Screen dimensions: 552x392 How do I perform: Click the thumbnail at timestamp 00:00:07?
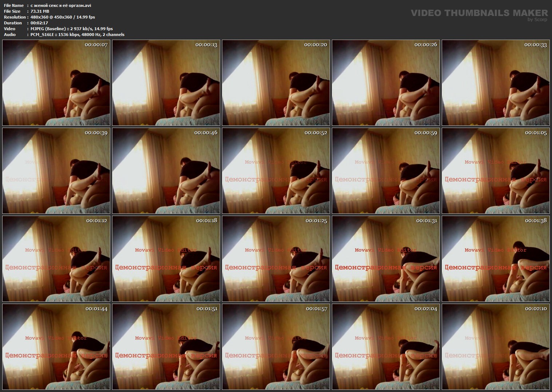point(56,83)
